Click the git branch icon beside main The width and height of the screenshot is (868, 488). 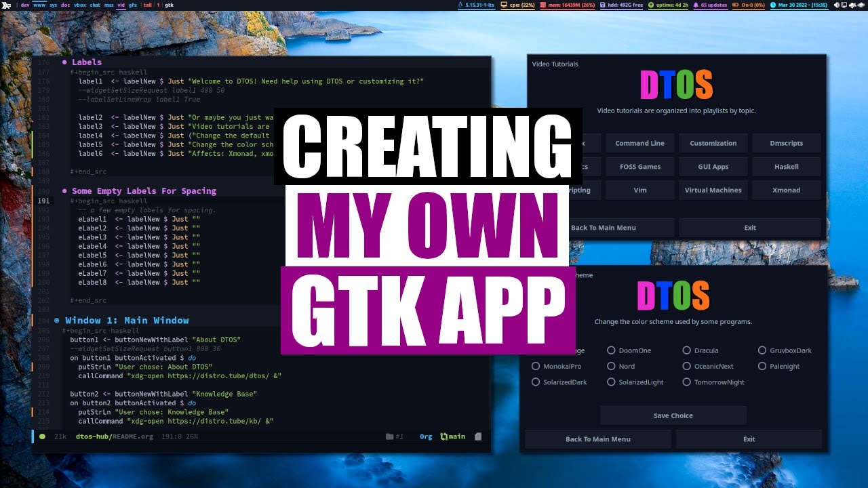pos(444,436)
